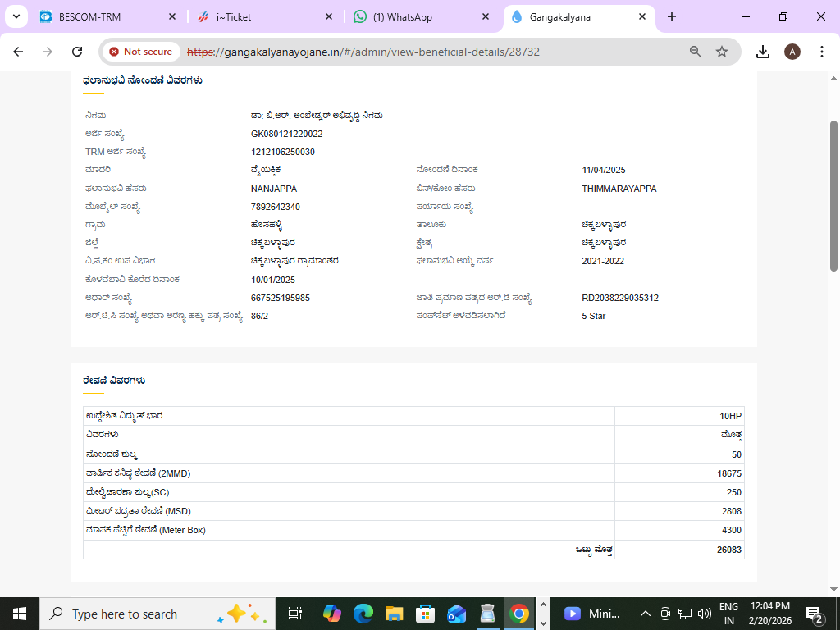
Task: Show hidden system tray icons
Action: (646, 614)
